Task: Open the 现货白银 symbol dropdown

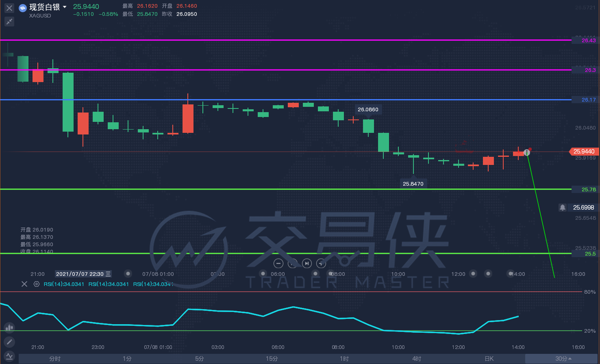Action: pos(65,7)
